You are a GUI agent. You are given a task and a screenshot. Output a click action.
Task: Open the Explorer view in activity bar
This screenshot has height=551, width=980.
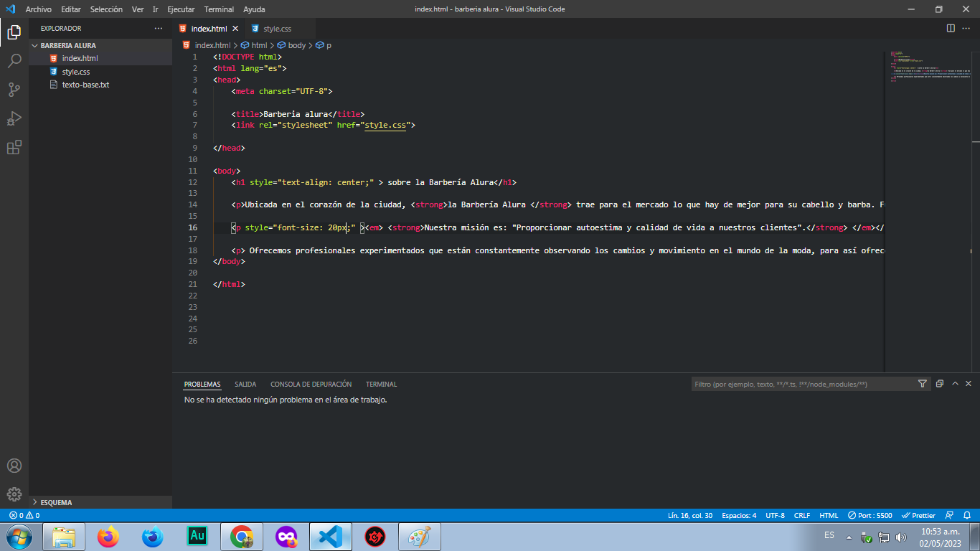[14, 32]
